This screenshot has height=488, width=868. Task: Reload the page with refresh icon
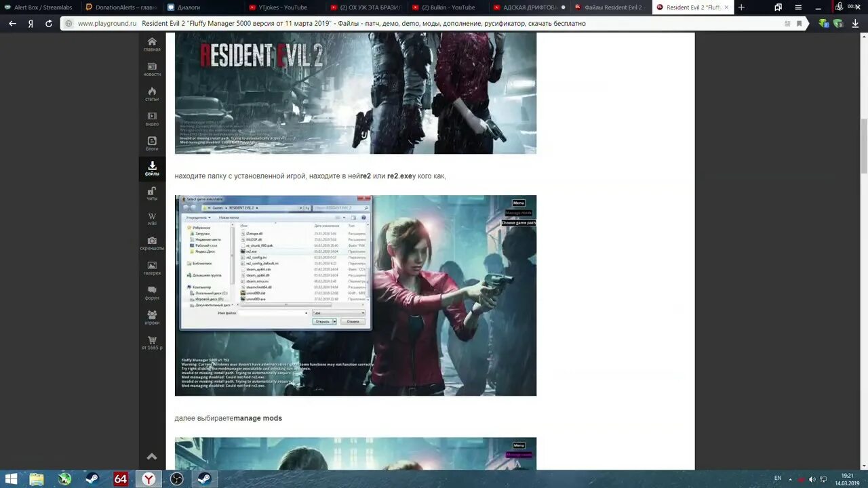49,23
